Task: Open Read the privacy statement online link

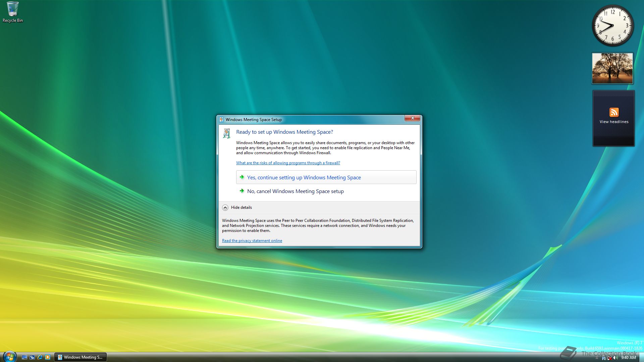Action: tap(252, 241)
